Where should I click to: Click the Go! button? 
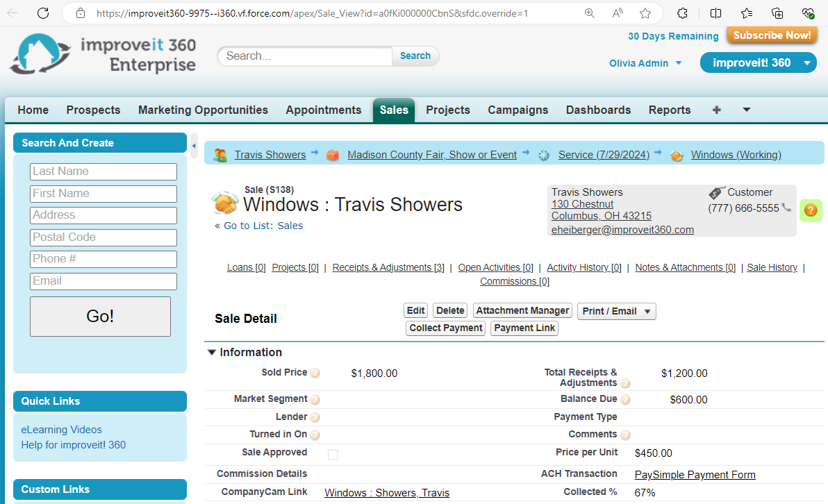click(100, 316)
